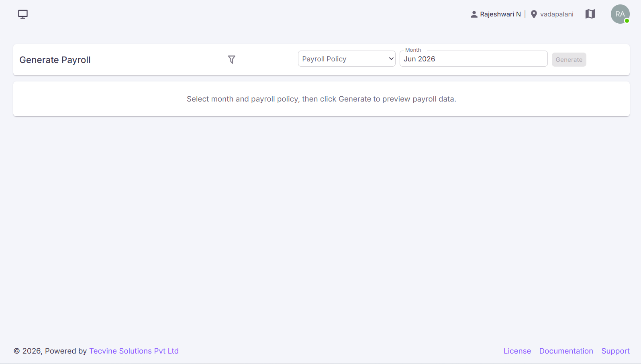This screenshot has width=641, height=364.
Task: Go to Documentation in the footer
Action: click(x=566, y=351)
